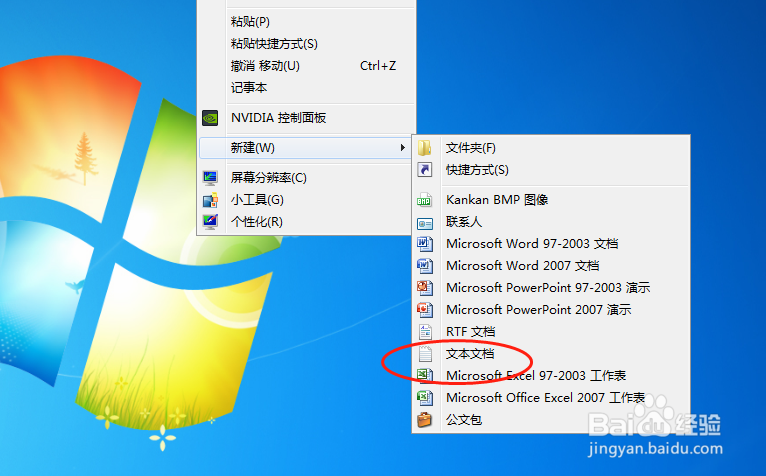The width and height of the screenshot is (766, 476).
Task: Click the briefcase icon beside 公文包
Action: tap(425, 419)
